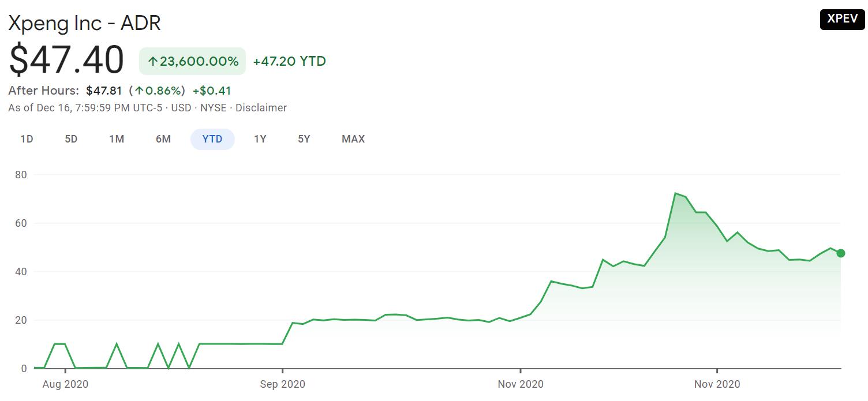This screenshot has width=868, height=401.
Task: Select the MAX time range
Action: coord(353,139)
